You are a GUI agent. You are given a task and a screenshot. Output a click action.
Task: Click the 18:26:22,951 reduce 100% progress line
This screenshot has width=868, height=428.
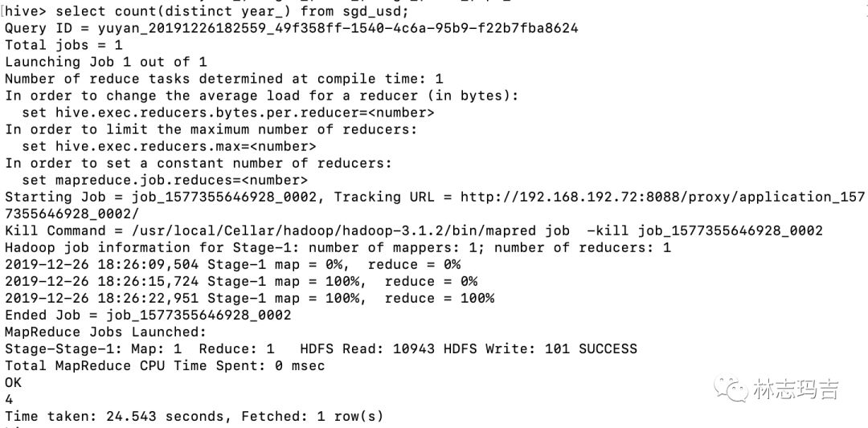[249, 298]
